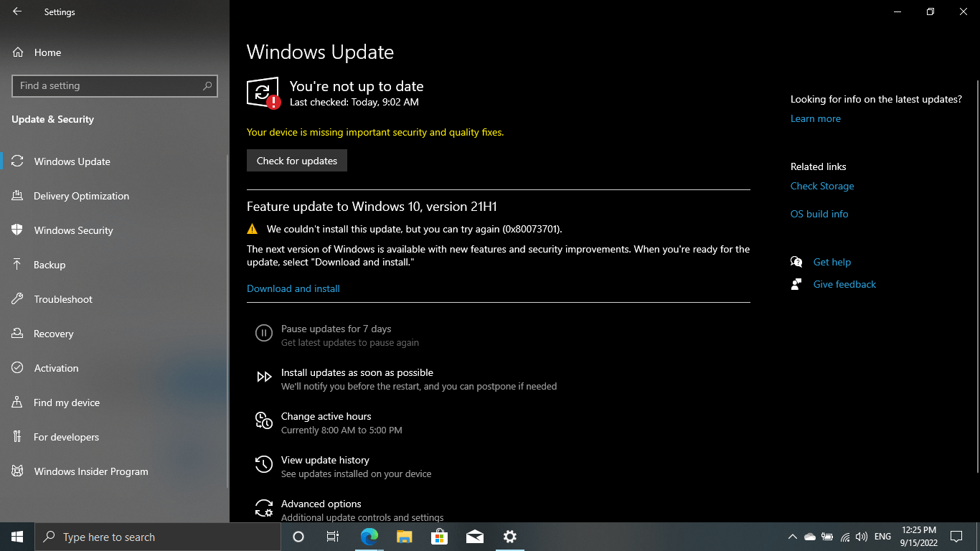Click the Advanced options gear icon

tap(264, 508)
